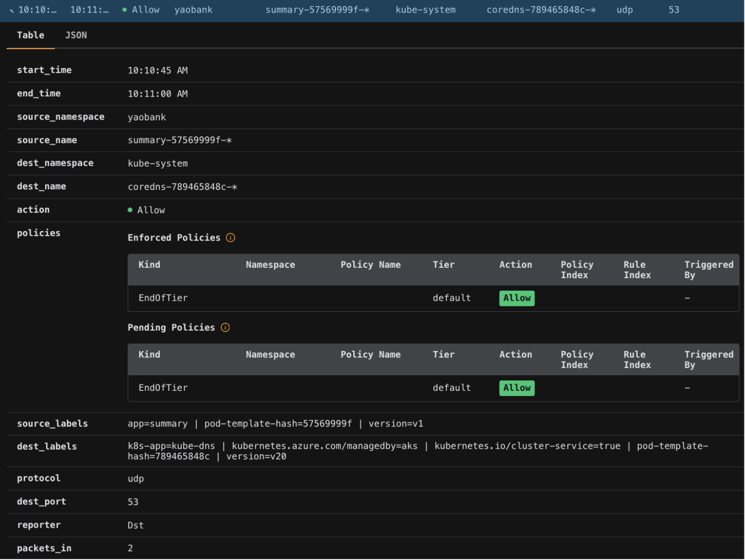Image resolution: width=745 pixels, height=560 pixels.
Task: Click the Pending Policies heading
Action: click(x=171, y=328)
